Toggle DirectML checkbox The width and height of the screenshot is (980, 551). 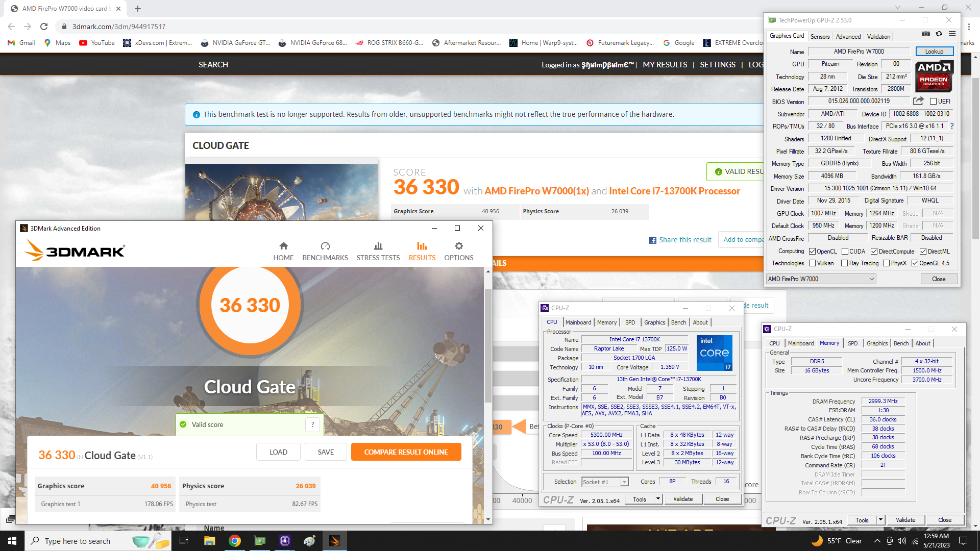923,252
